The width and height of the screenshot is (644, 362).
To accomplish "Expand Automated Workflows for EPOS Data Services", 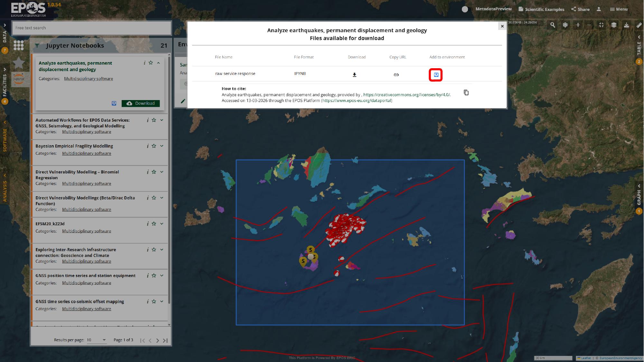I will 162,120.
